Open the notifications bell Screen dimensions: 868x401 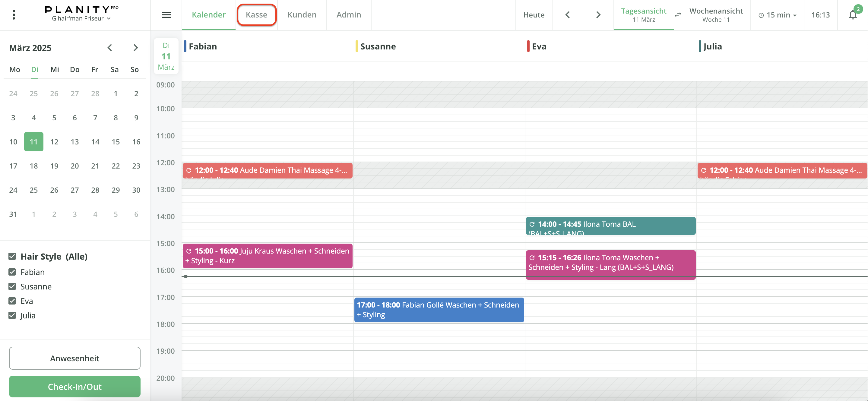tap(853, 15)
